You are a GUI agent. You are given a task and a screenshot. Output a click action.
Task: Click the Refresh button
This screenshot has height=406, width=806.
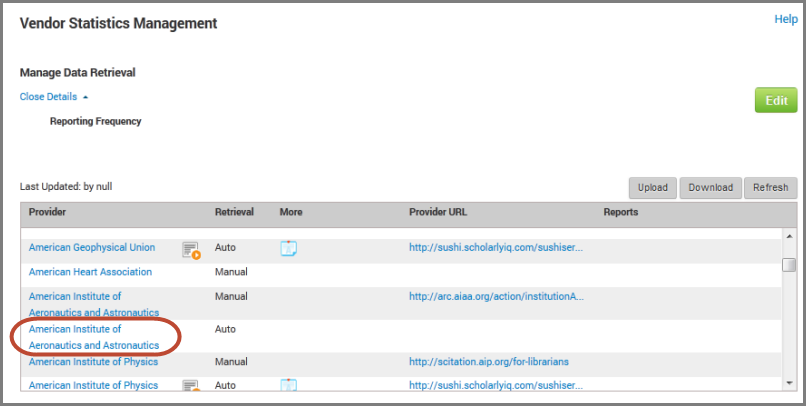click(x=771, y=188)
